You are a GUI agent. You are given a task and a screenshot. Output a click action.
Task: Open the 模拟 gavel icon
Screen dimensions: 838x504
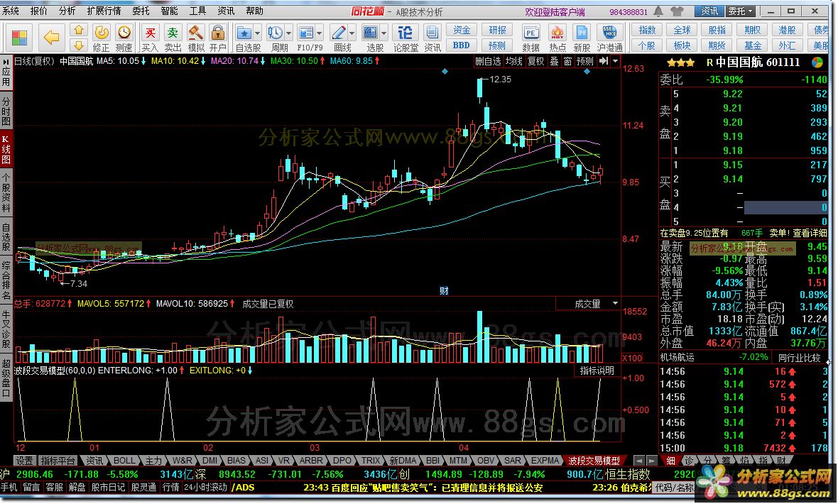click(x=195, y=33)
